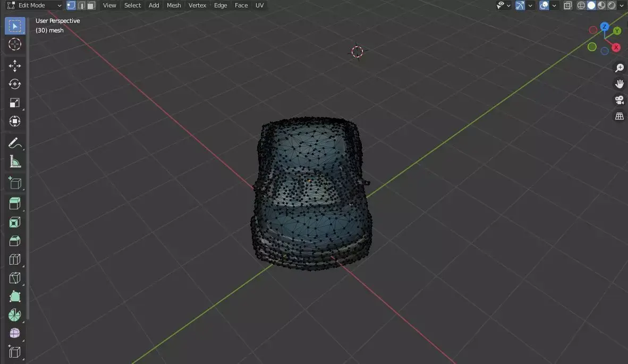Pick the Spin tool

15,315
